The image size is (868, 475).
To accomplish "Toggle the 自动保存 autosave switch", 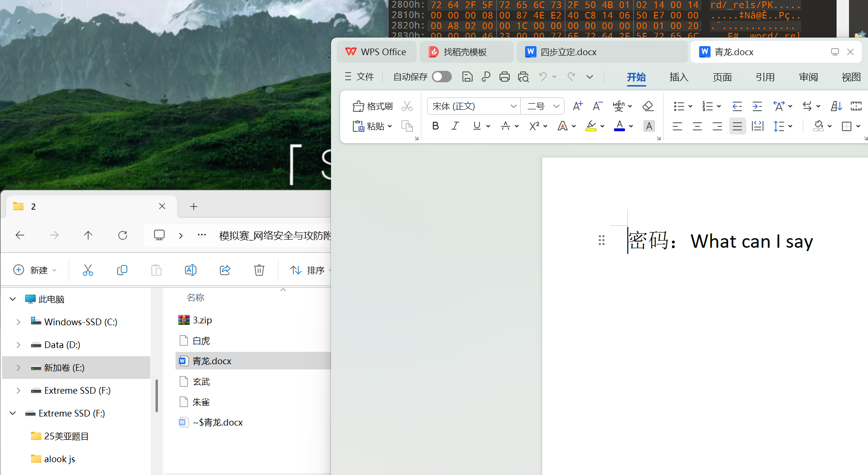I will [442, 77].
